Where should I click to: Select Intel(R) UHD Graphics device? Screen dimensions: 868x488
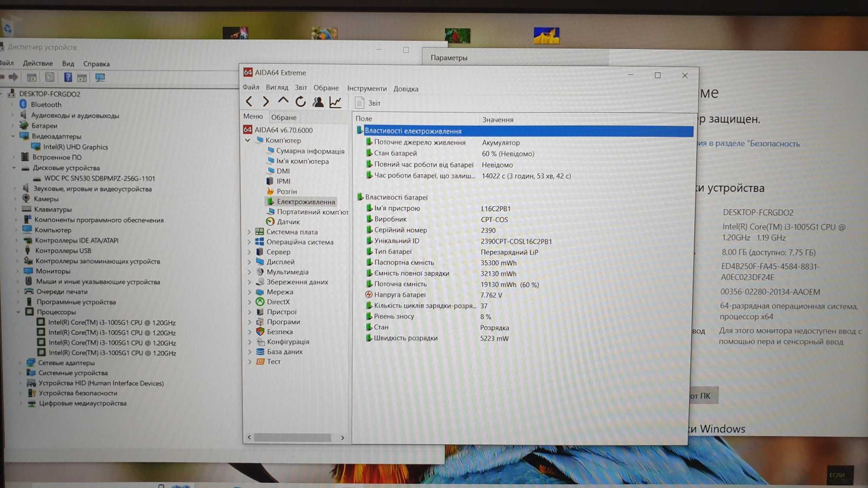(76, 147)
